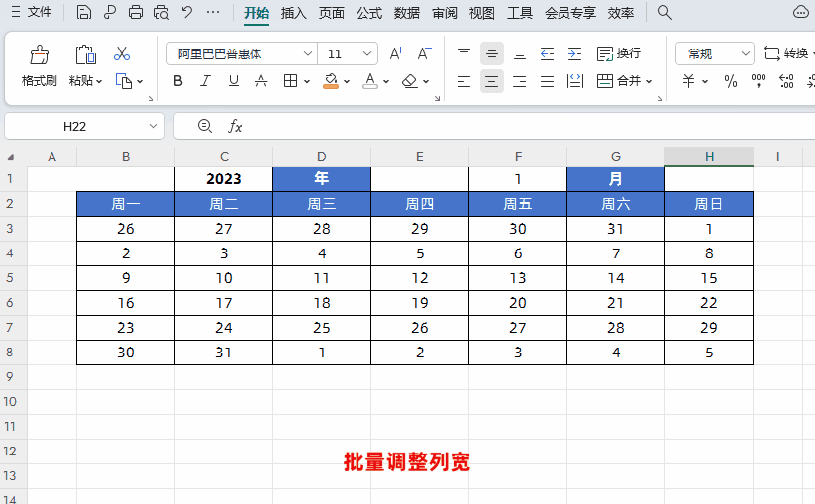Toggle Underline formatting

[234, 80]
